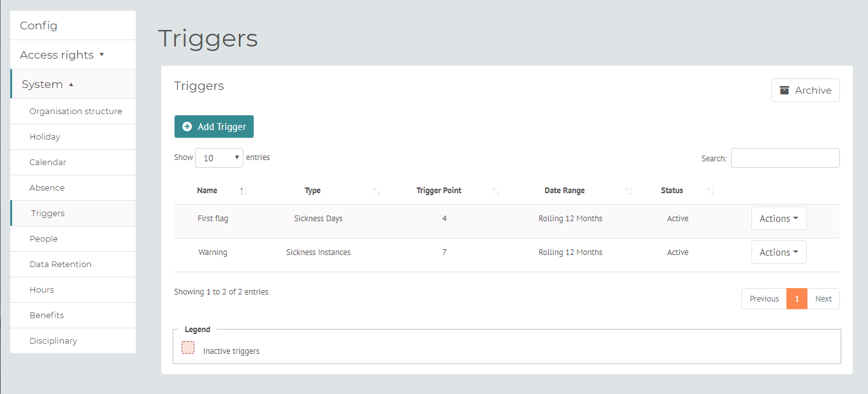Select Triggers in the sidebar
This screenshot has width=868, height=394.
pos(73,213)
